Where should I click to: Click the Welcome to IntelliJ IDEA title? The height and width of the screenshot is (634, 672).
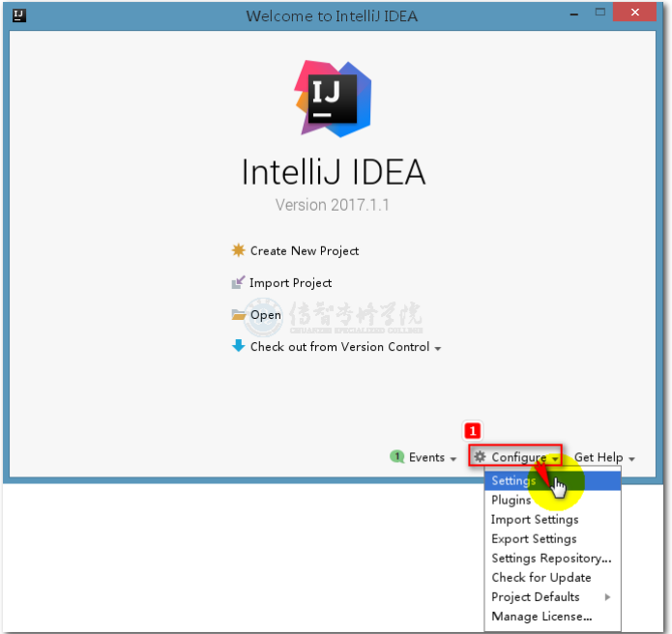[332, 15]
